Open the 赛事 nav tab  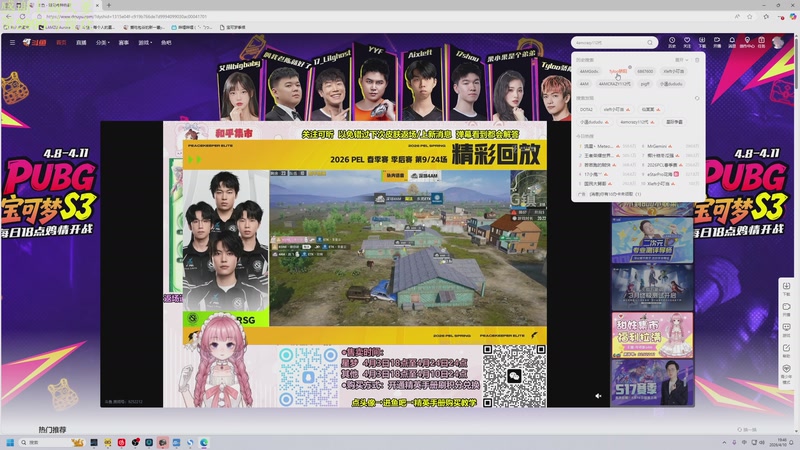click(123, 43)
